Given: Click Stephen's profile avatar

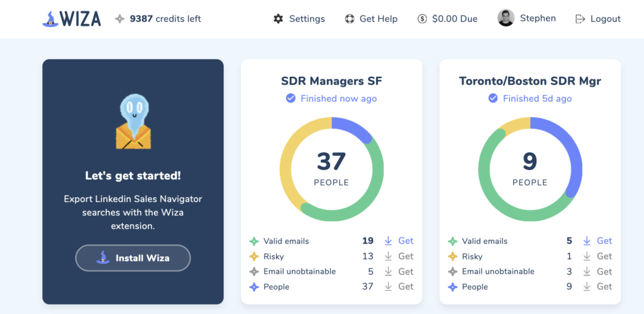Looking at the screenshot, I should click(x=506, y=18).
